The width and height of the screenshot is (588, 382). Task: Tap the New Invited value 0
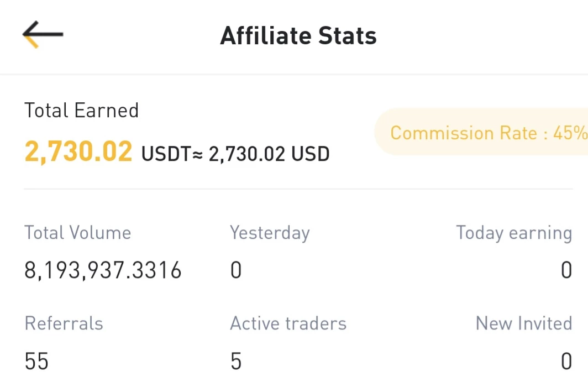point(566,362)
